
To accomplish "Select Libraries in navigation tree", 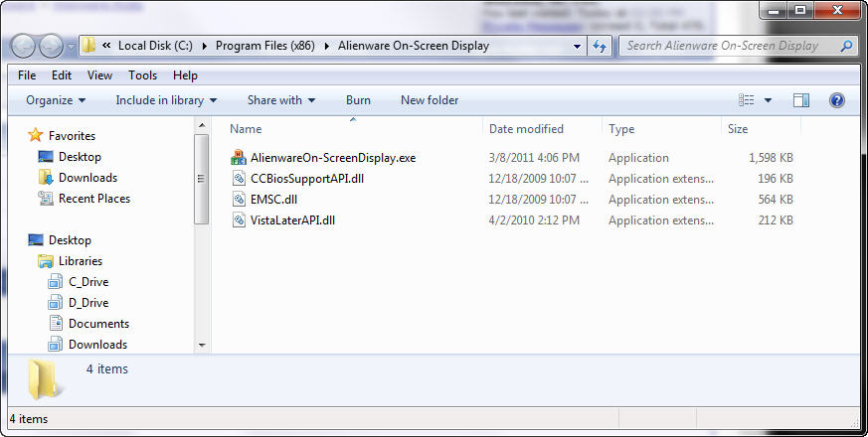I will point(81,261).
